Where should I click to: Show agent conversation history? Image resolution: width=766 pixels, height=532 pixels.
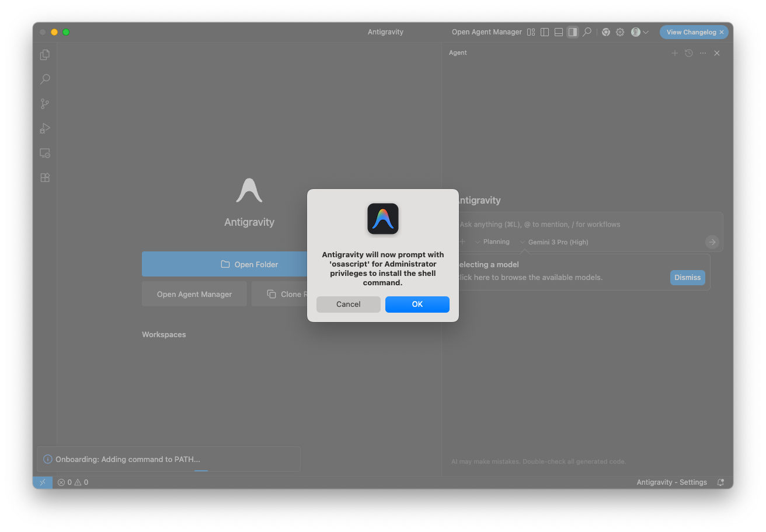click(x=689, y=53)
